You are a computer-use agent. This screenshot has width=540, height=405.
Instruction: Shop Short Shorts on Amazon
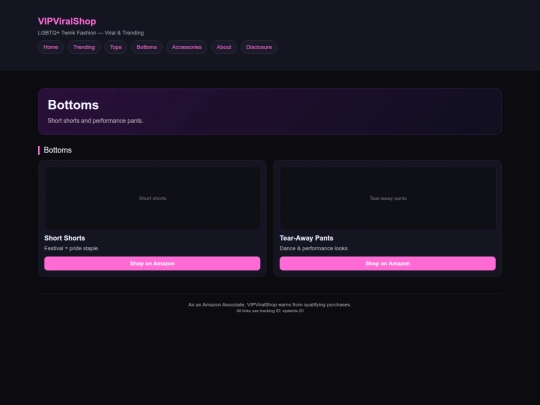tap(152, 263)
